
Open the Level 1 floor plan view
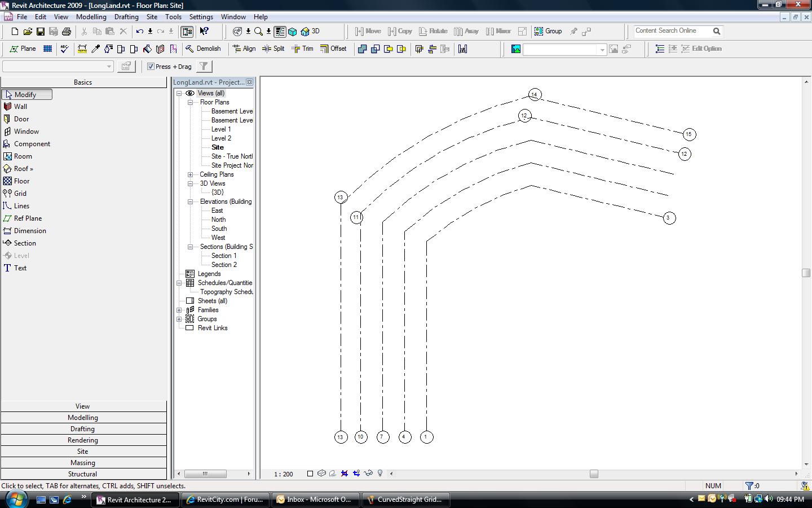pyautogui.click(x=221, y=129)
